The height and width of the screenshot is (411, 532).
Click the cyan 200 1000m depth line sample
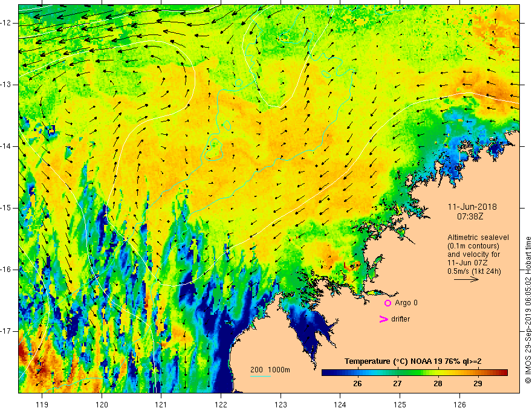[260, 376]
